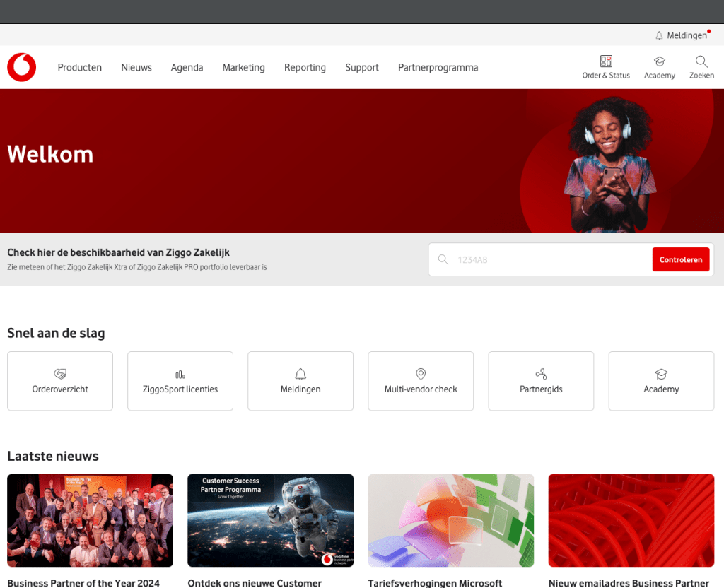Open the Customer Success Partner Programma astronaut thumbnail
Image resolution: width=724 pixels, height=588 pixels.
[x=270, y=520]
